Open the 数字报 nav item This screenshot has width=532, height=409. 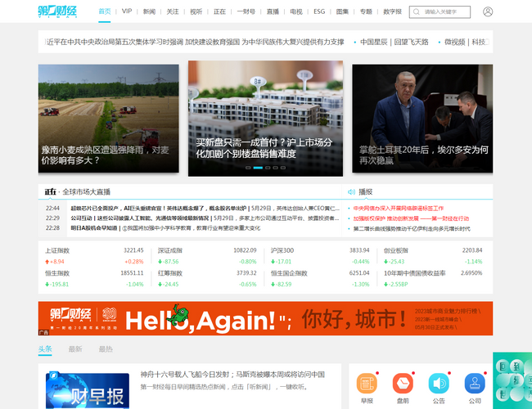(392, 12)
